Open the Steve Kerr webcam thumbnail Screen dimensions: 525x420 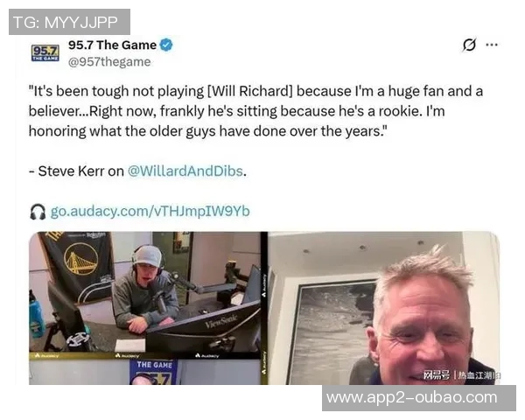tap(384, 308)
